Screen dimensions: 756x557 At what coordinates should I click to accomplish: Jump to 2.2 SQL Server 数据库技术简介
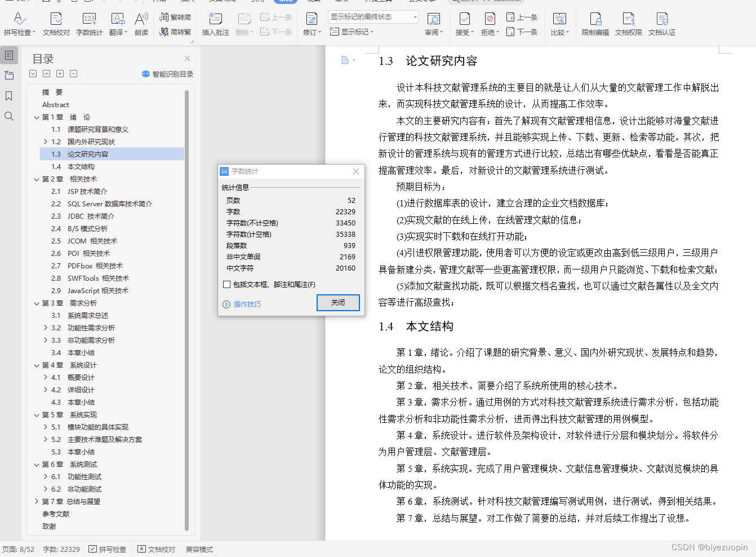click(x=101, y=204)
